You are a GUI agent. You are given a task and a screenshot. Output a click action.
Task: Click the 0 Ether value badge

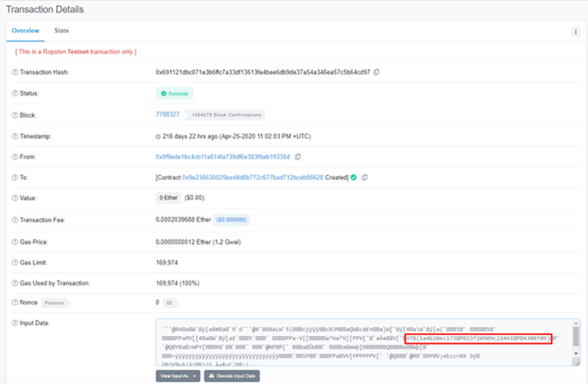point(168,198)
